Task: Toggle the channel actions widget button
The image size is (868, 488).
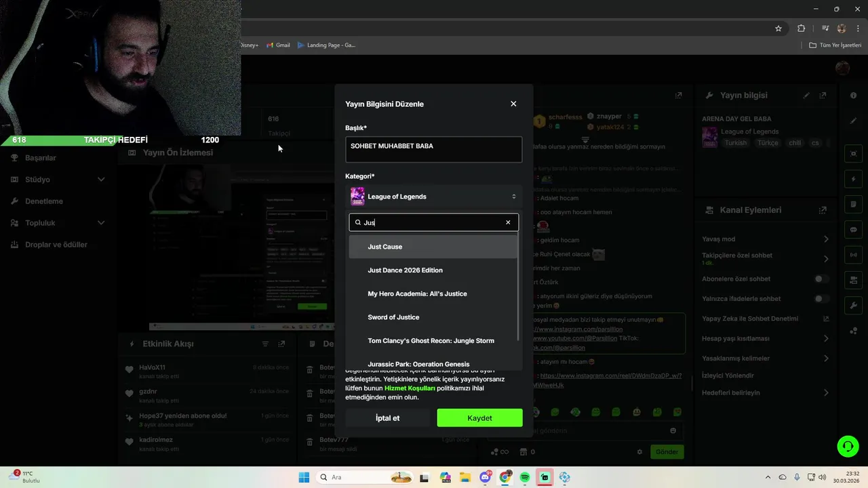Action: tap(853, 280)
